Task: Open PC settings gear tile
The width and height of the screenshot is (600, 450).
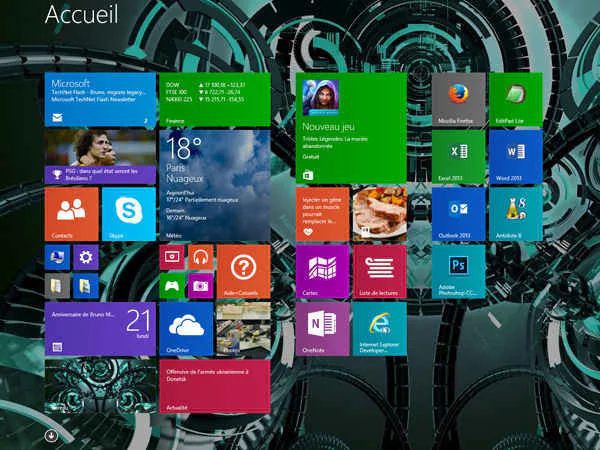Action: (x=86, y=258)
